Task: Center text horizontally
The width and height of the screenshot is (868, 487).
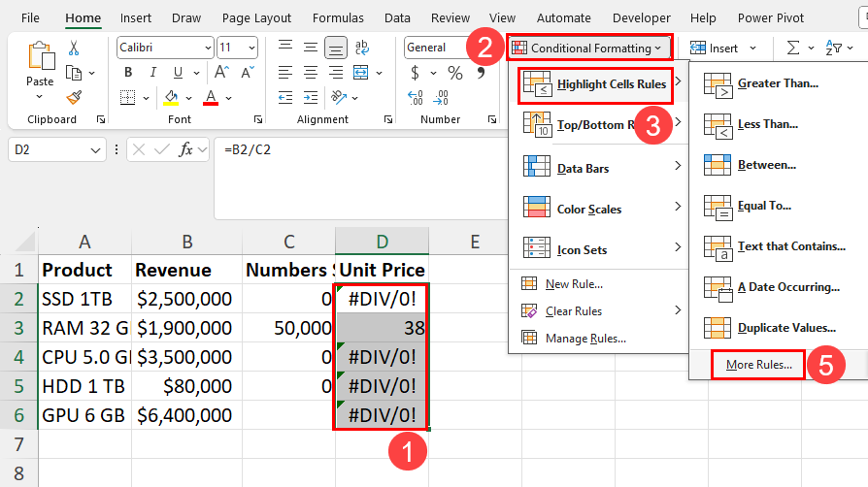Action: tap(311, 72)
